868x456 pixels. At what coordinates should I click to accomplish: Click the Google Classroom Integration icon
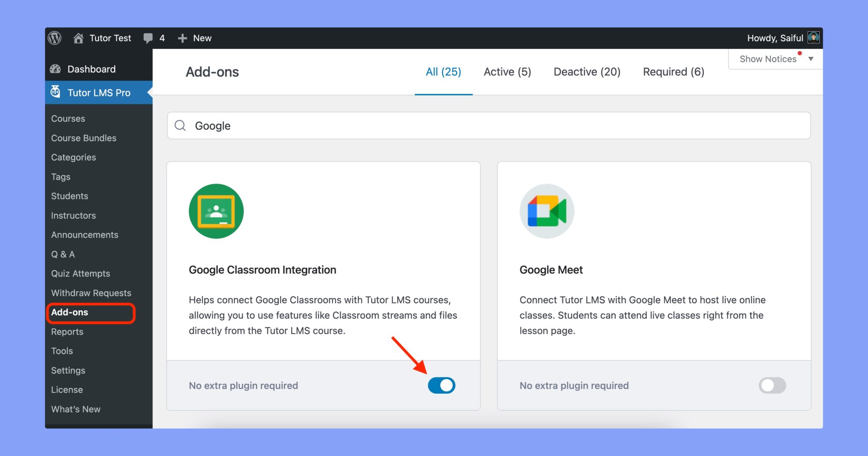[x=216, y=211]
